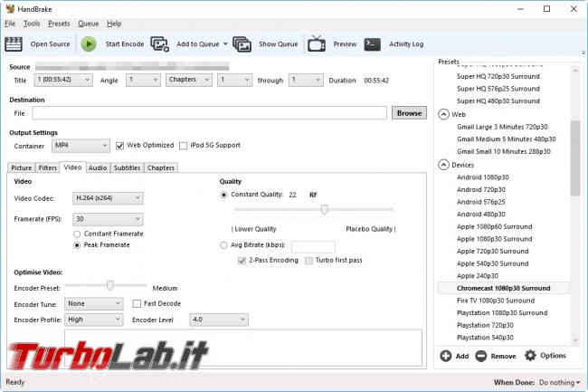Toggle the 2-Pass Encoding checkbox

[x=242, y=261]
